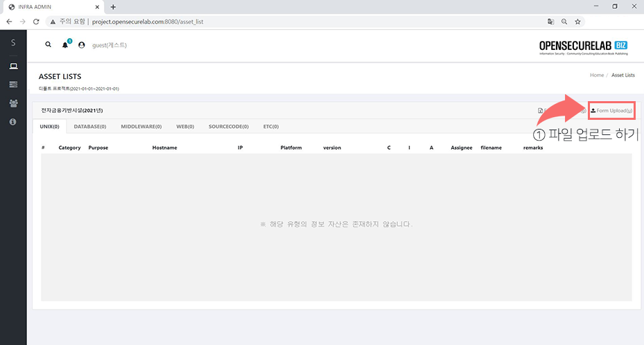Open the translate page icon in address bar
The image size is (644, 345).
pos(551,21)
